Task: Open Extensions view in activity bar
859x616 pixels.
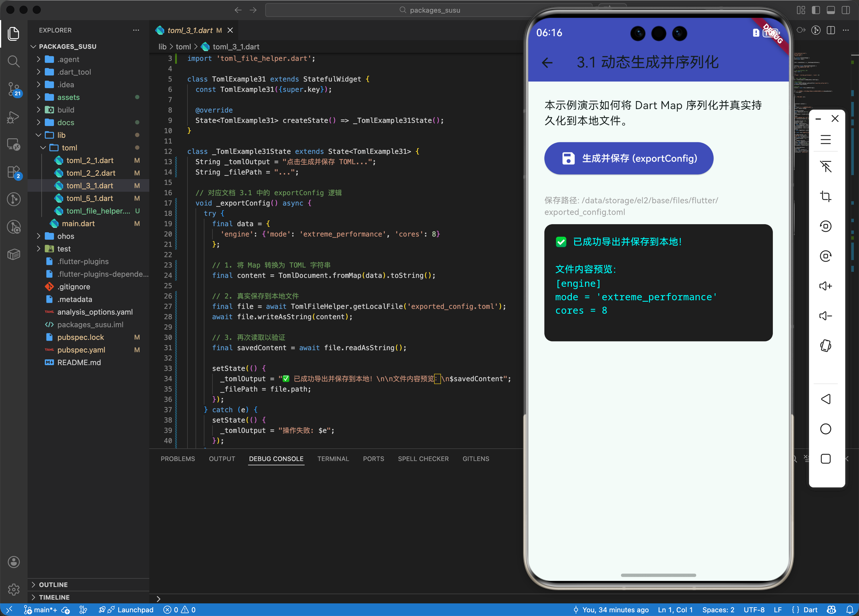Action: tap(13, 172)
